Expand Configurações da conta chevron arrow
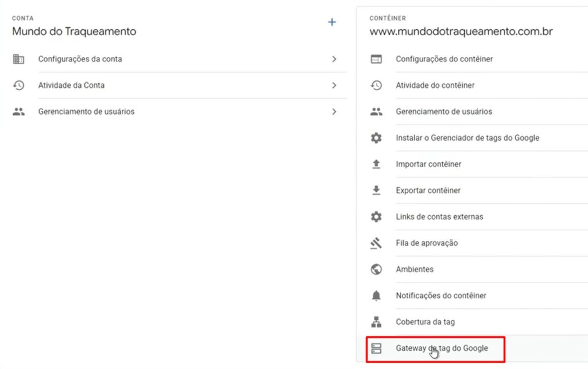This screenshot has height=369, width=588. 334,59
